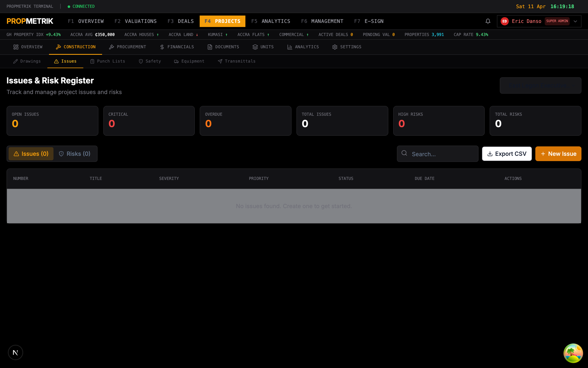Image resolution: width=588 pixels, height=368 pixels.
Task: Open the East Legon Executive project selector
Action: click(540, 85)
